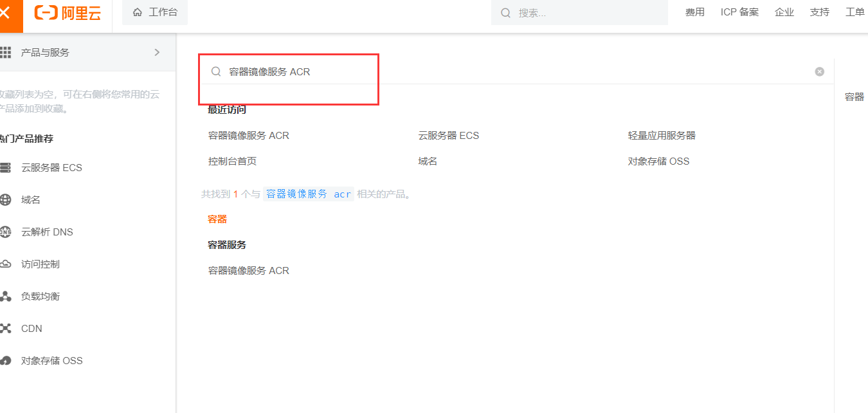The width and height of the screenshot is (868, 413).
Task: Click the 对象存储 OSS icon in sidebar
Action: tap(5, 361)
